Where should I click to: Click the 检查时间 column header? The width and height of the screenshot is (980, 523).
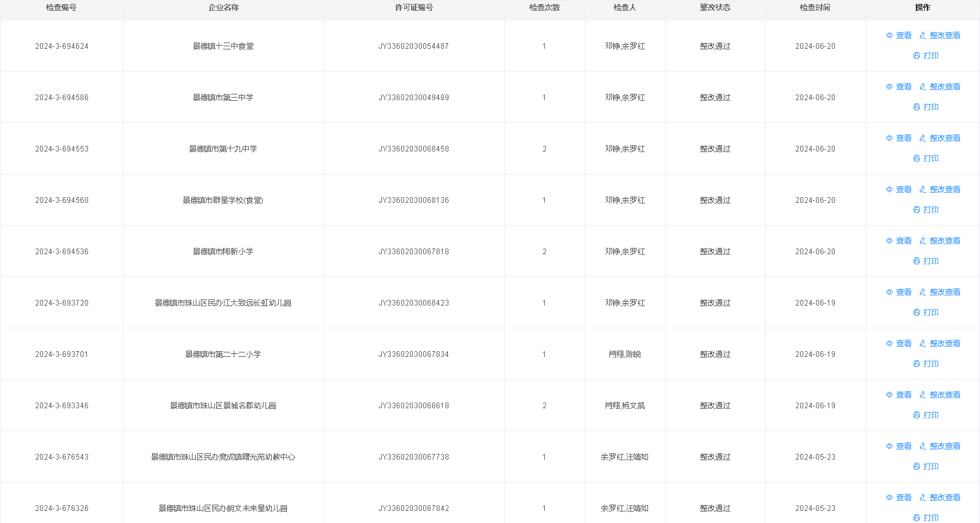click(815, 8)
